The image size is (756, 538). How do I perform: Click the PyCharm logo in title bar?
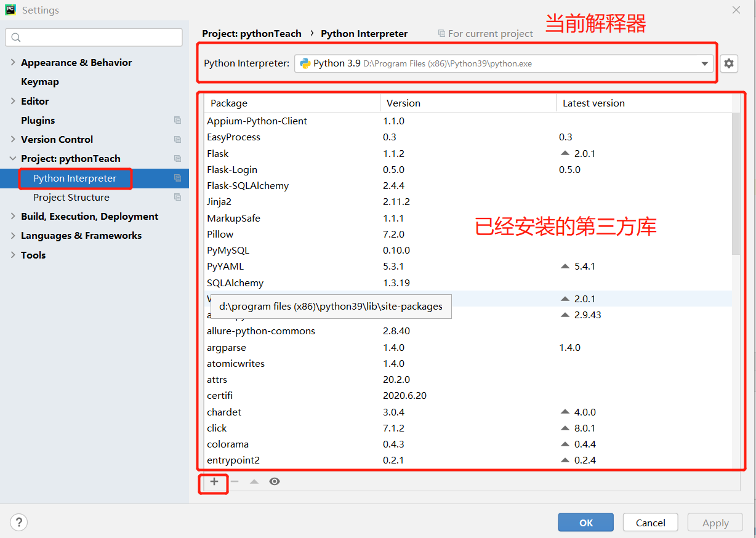(10, 10)
